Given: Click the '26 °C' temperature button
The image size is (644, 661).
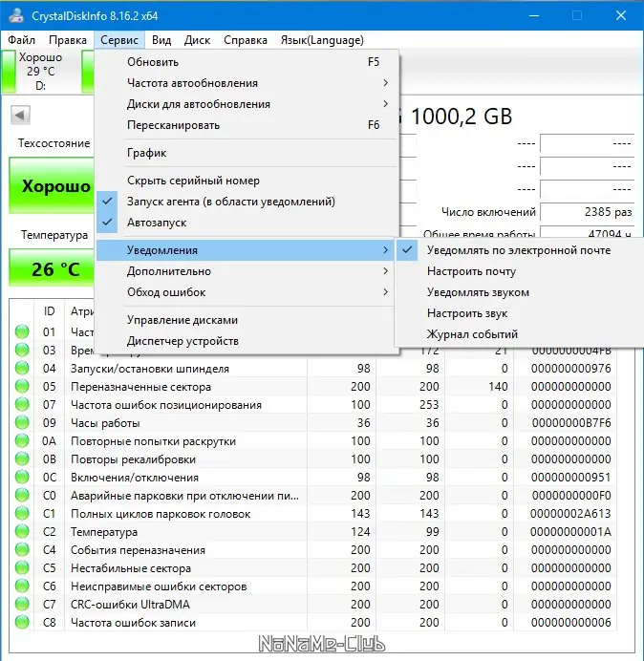Looking at the screenshot, I should 52,268.
